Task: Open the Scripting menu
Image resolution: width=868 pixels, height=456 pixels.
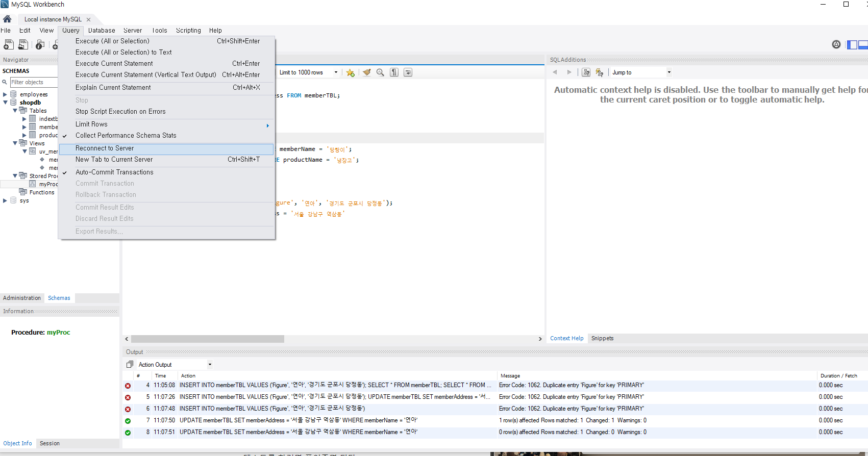Action: (188, 31)
